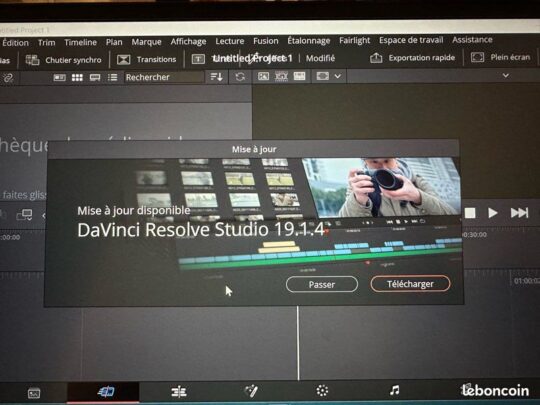540x405 pixels.
Task: Switch to the Fairlight music note page
Action: [x=395, y=390]
